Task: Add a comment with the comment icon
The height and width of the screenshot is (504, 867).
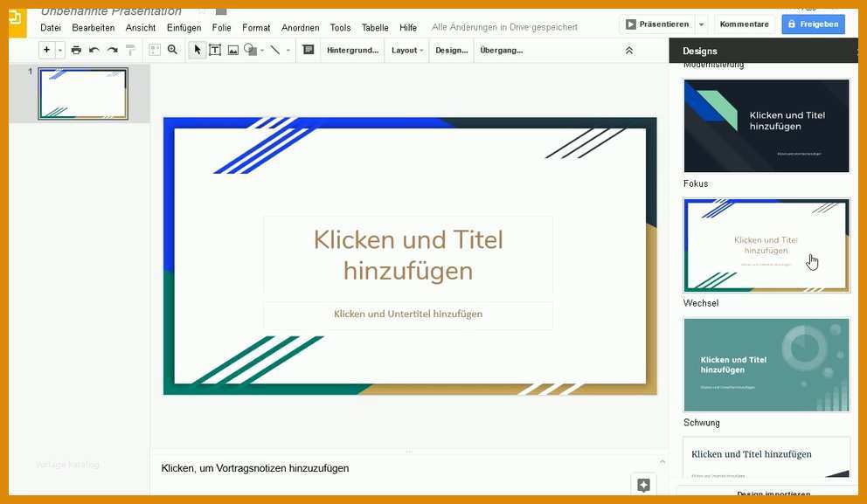Action: click(x=309, y=50)
